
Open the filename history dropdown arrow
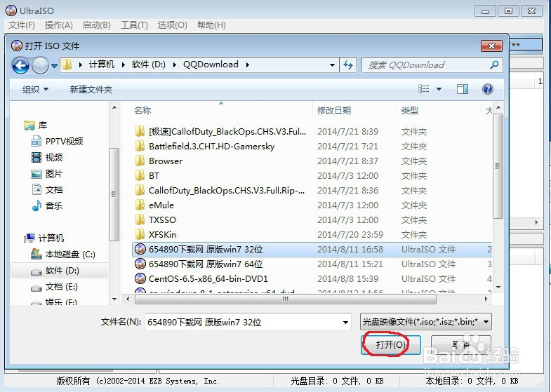[x=346, y=322]
